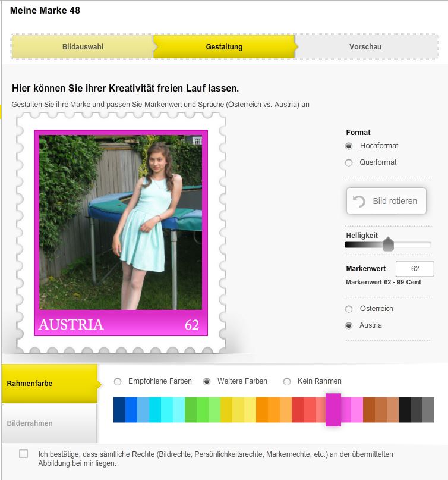Choose Austria as stamp language
Screen dimensions: 448x480
(349, 325)
